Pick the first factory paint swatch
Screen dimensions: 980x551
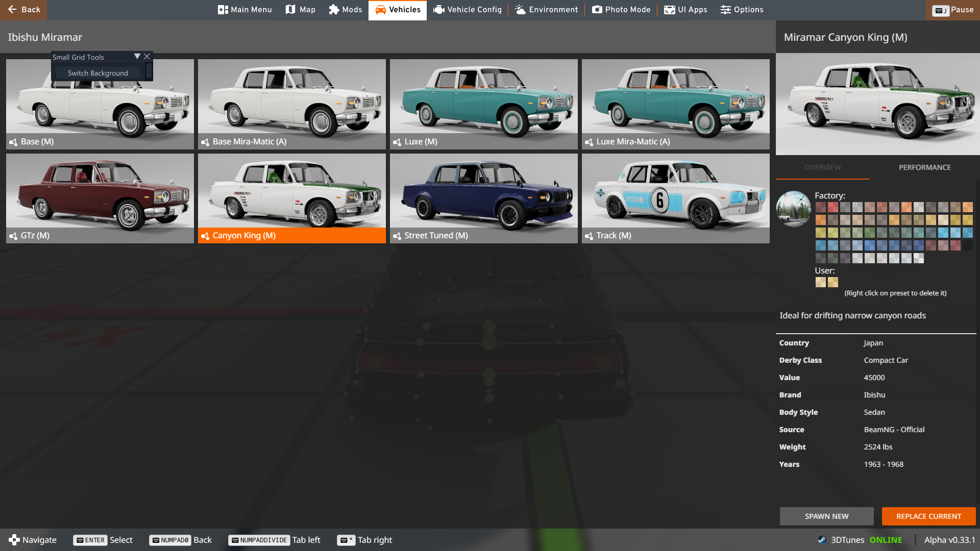[821, 207]
